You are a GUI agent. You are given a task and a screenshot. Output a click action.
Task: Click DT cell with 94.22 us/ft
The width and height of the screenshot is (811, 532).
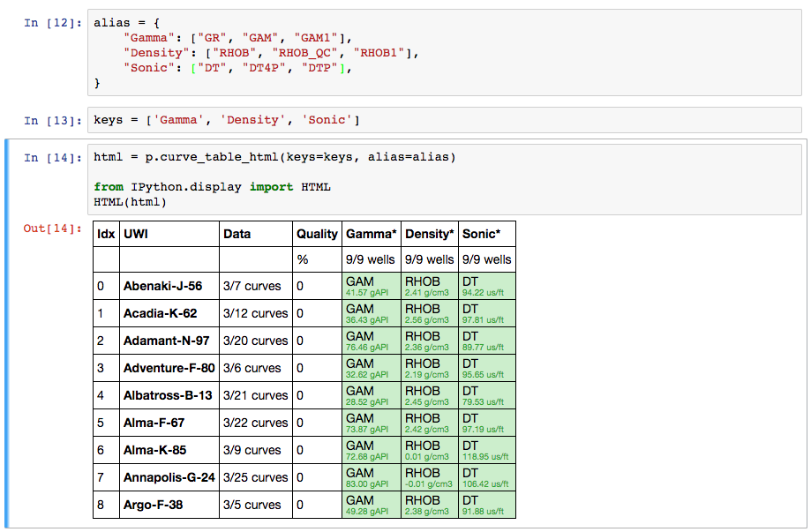(487, 286)
